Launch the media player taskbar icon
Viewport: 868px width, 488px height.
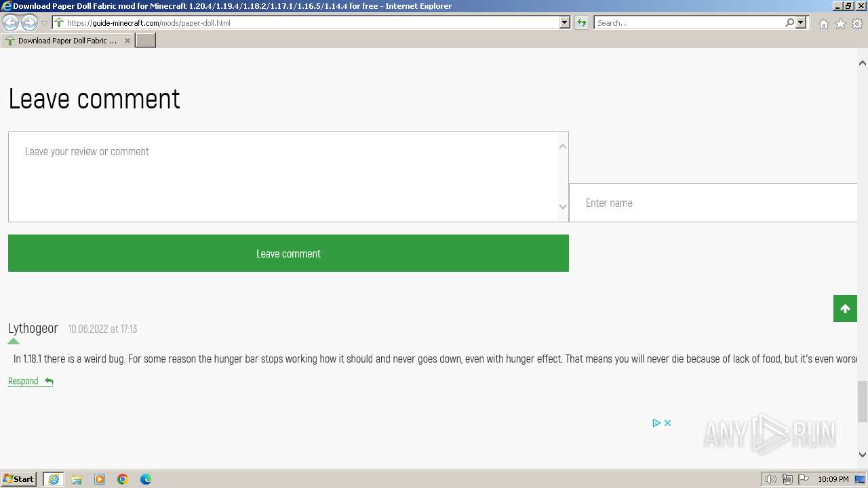point(100,479)
